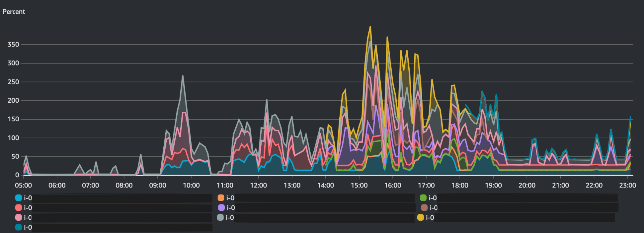Select the 05:00 time axis label
This screenshot has width=644, height=233.
click(23, 185)
